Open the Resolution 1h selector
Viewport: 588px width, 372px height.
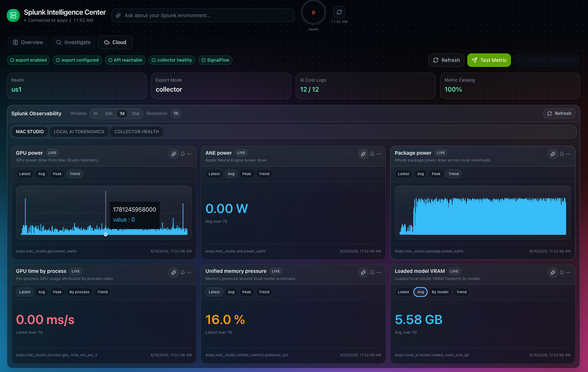(176, 113)
